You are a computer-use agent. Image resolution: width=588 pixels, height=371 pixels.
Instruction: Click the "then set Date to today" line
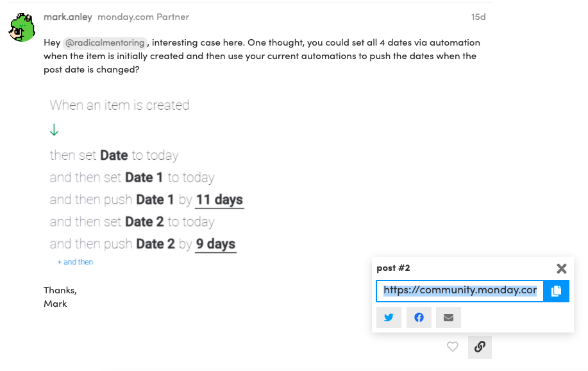pyautogui.click(x=114, y=155)
